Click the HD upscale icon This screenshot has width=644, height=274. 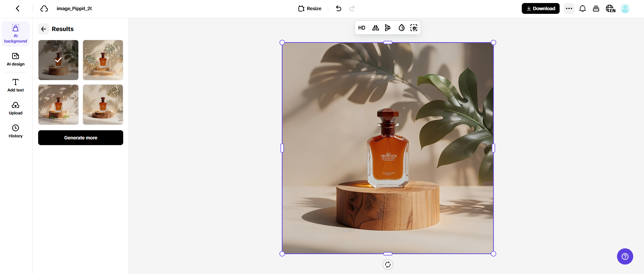click(x=361, y=28)
